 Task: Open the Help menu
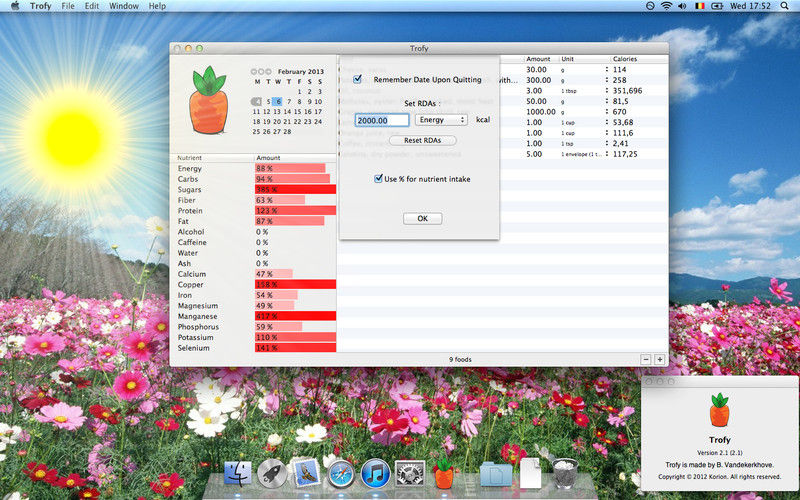pyautogui.click(x=157, y=6)
